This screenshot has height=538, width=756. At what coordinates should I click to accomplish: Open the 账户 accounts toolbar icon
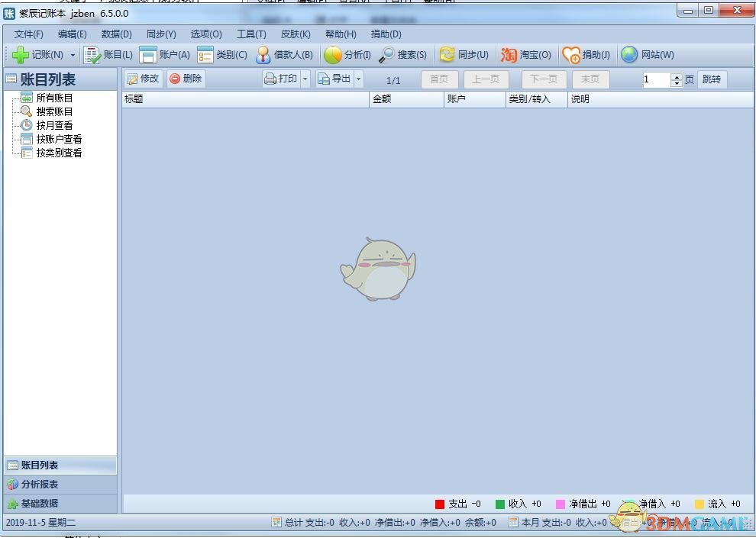click(148, 55)
